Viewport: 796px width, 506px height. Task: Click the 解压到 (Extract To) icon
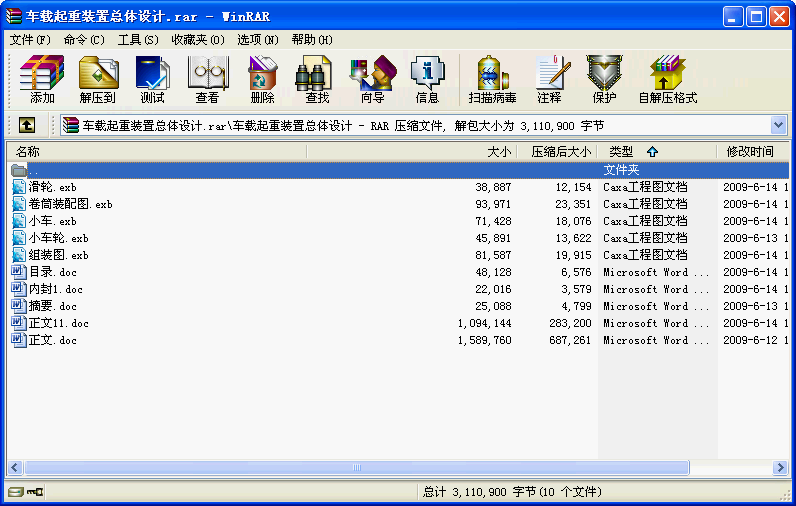[98, 79]
